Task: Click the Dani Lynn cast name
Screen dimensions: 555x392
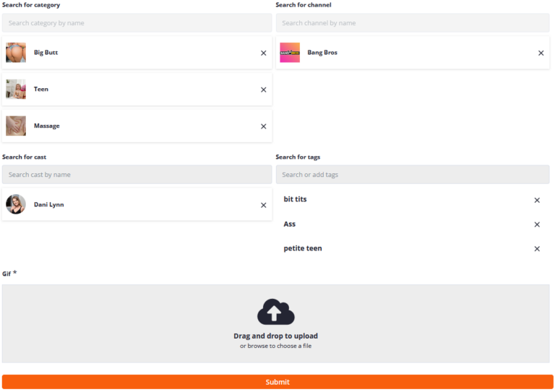Action: (48, 205)
